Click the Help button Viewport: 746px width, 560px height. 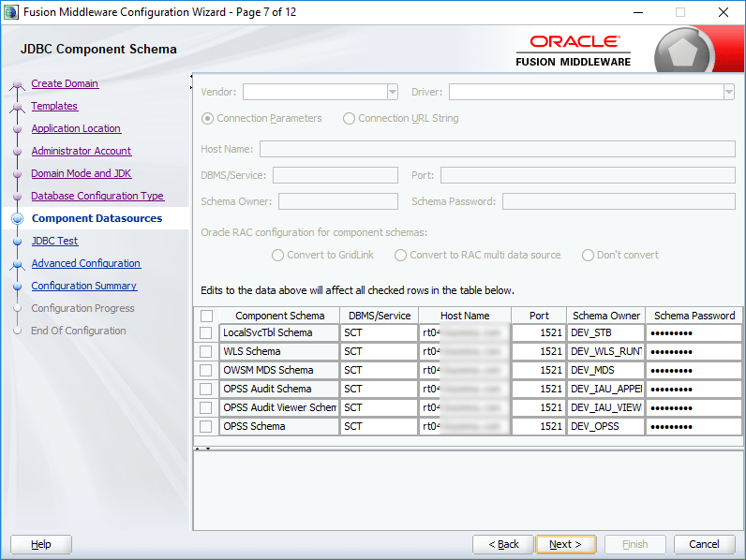pos(41,544)
